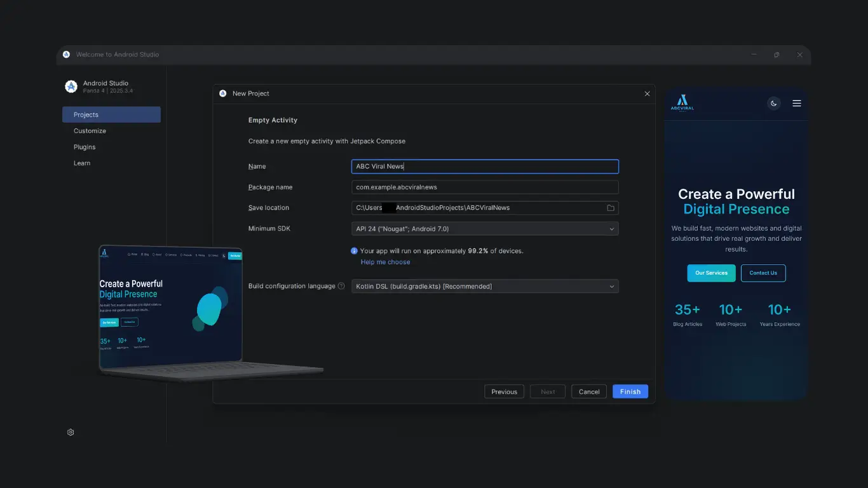Viewport: 868px width, 488px height.
Task: Click the Panda 4 | 2025.3.4 version text
Action: 107,91
